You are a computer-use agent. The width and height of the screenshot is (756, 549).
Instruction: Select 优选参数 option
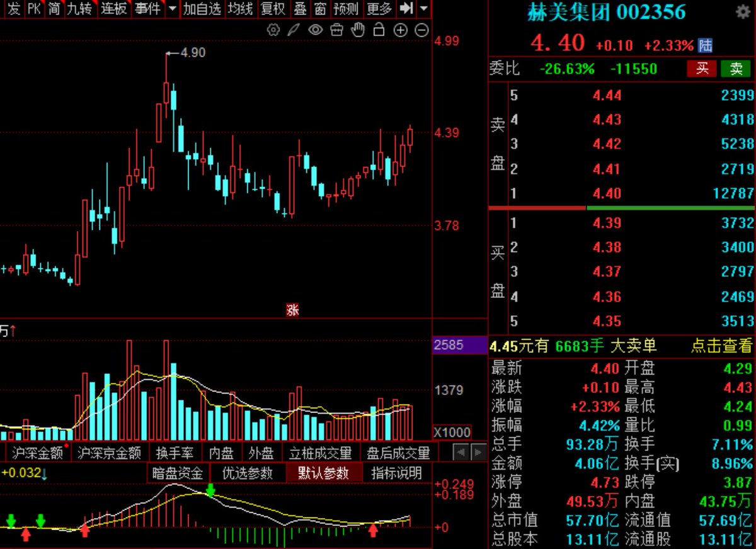click(248, 473)
